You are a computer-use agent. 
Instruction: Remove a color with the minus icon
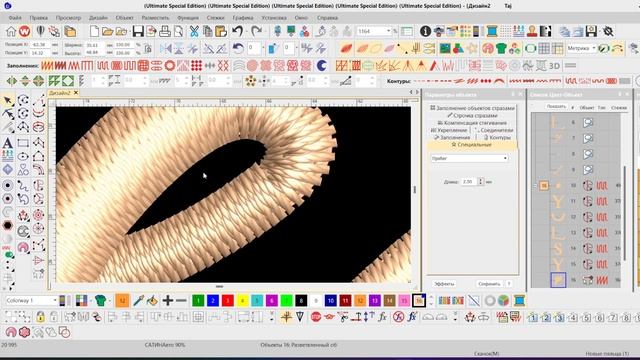181,301
